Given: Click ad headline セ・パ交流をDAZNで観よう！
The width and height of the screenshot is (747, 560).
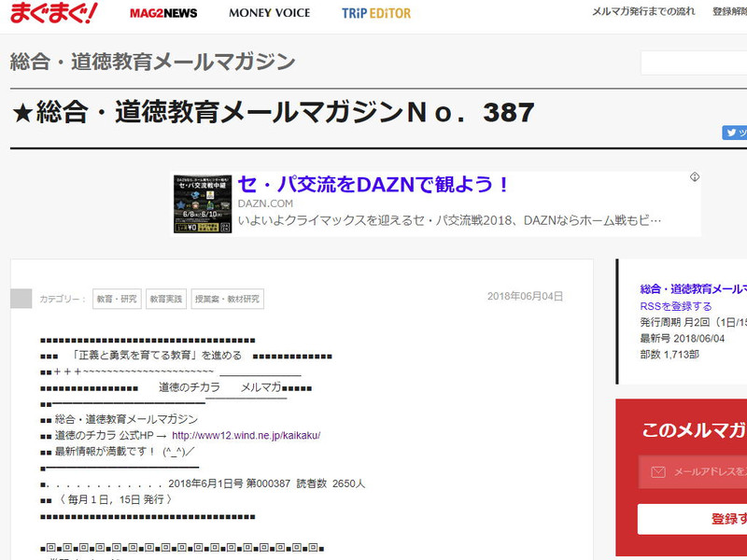Looking at the screenshot, I should pyautogui.click(x=373, y=185).
